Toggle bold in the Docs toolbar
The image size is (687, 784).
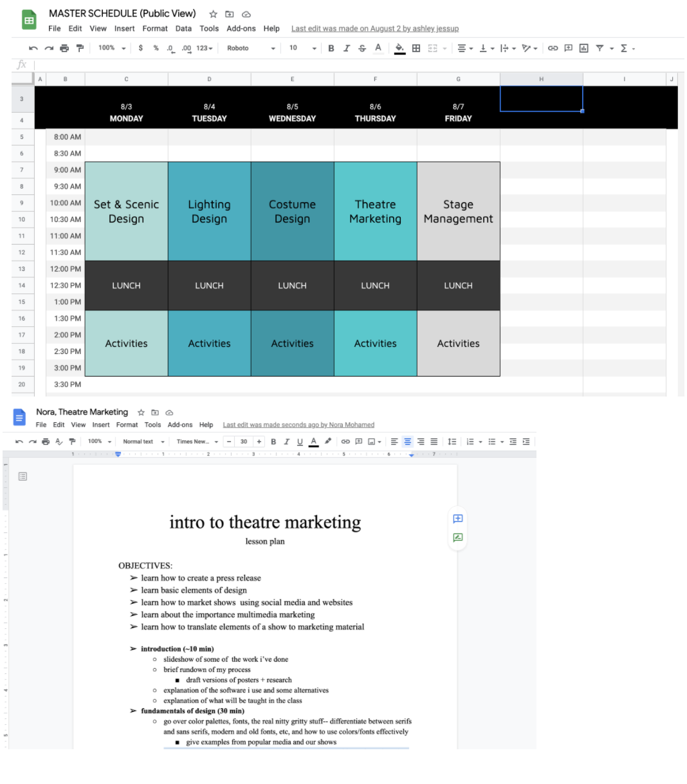(273, 442)
